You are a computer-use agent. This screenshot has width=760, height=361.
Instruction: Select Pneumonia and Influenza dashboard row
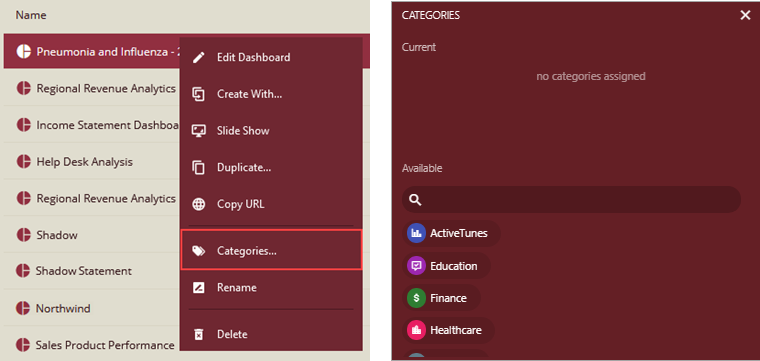point(92,51)
